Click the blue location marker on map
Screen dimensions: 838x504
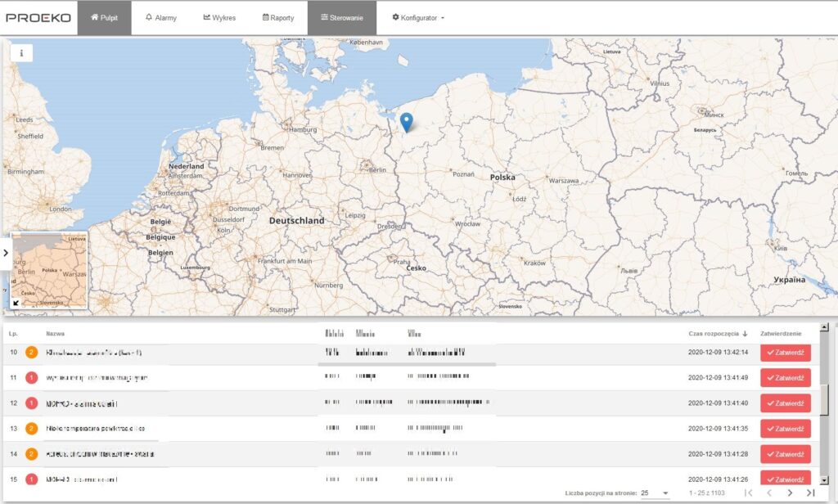pos(407,122)
